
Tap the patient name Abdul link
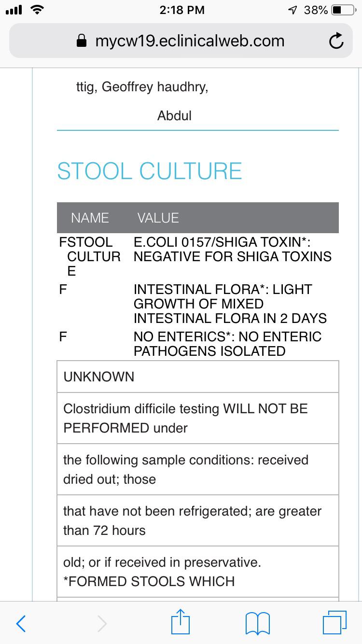tap(175, 115)
